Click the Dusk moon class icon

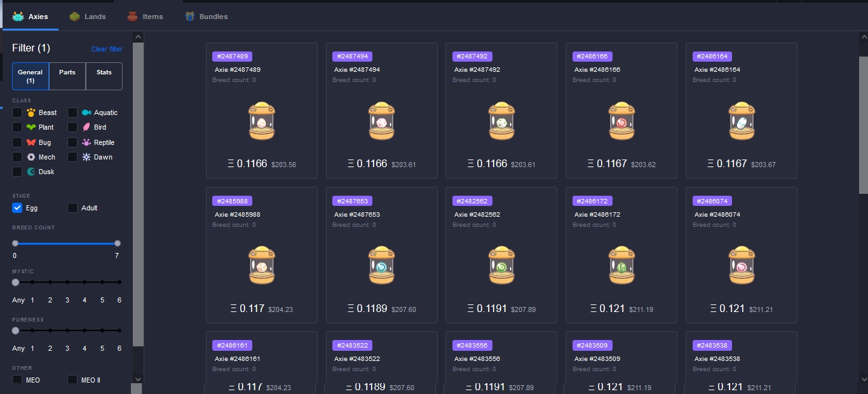(31, 172)
